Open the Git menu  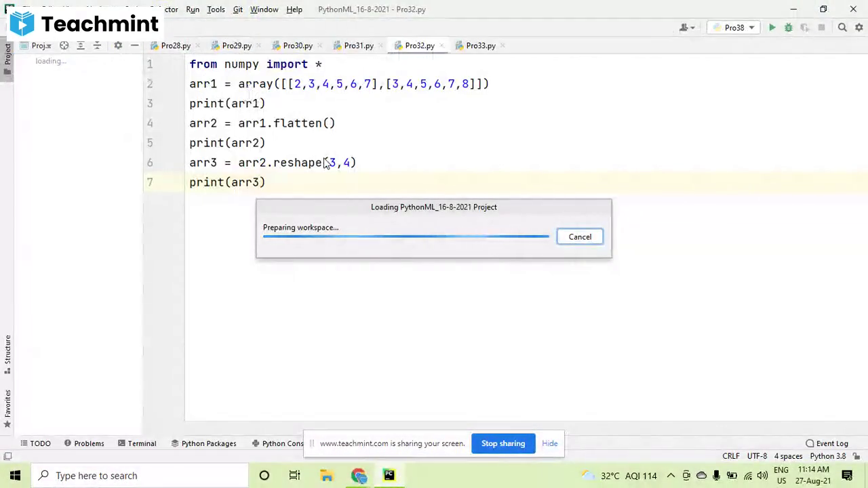coord(238,9)
